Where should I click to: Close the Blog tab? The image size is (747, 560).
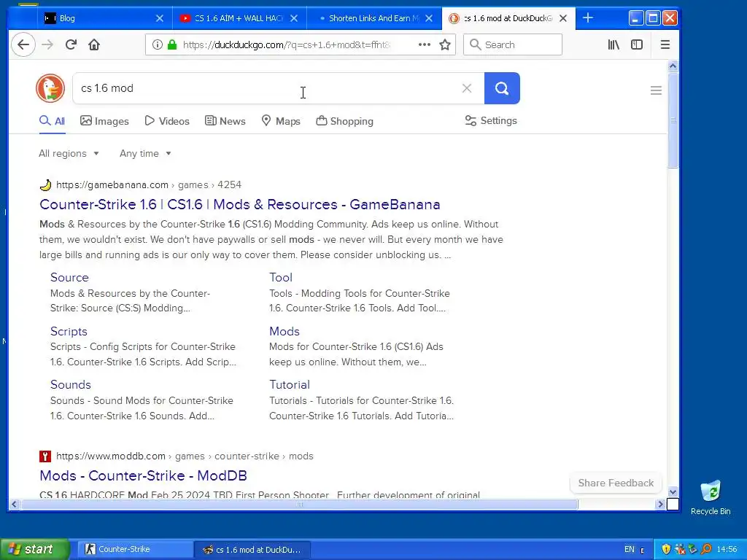(160, 18)
